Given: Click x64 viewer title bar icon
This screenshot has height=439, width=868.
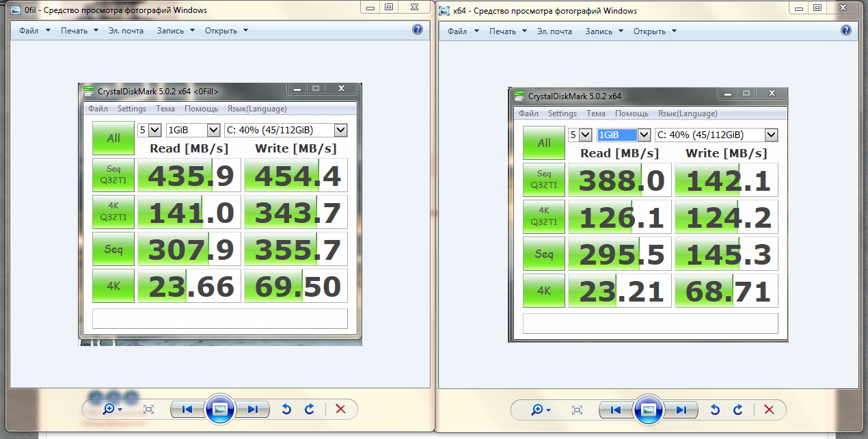Looking at the screenshot, I should point(444,11).
